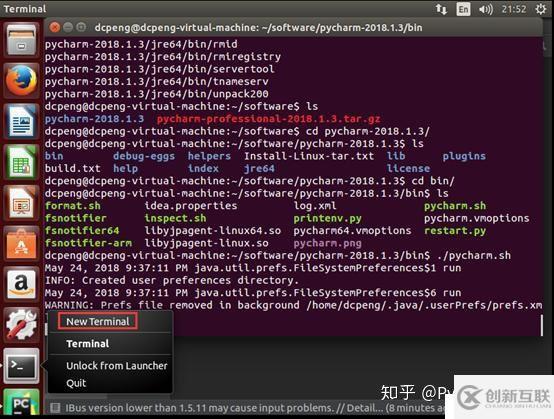Click printenv.py in the listing

(x=327, y=218)
